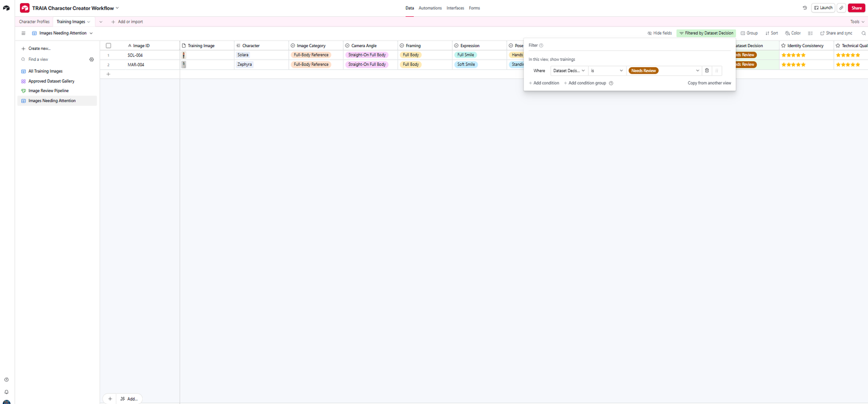
Task: Click bottom-left plus add record button
Action: [x=110, y=399]
